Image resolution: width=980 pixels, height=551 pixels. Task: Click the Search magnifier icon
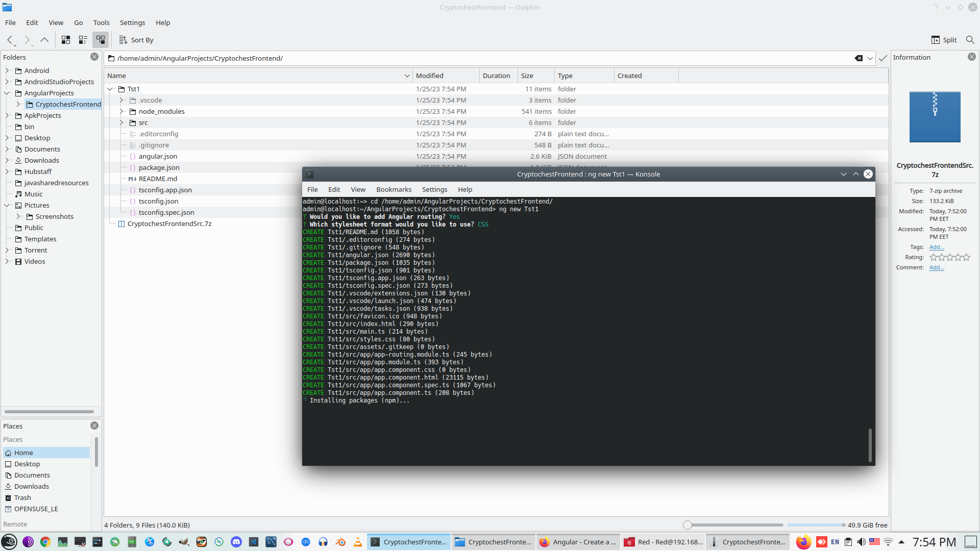click(970, 40)
